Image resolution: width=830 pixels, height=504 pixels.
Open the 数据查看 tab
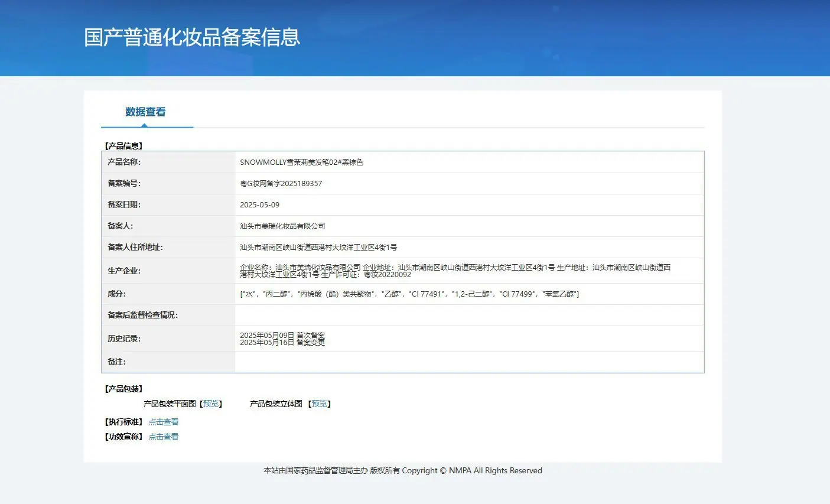pyautogui.click(x=145, y=112)
